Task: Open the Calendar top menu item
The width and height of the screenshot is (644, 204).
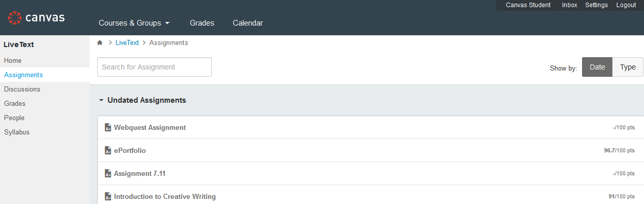Action: coord(248,23)
